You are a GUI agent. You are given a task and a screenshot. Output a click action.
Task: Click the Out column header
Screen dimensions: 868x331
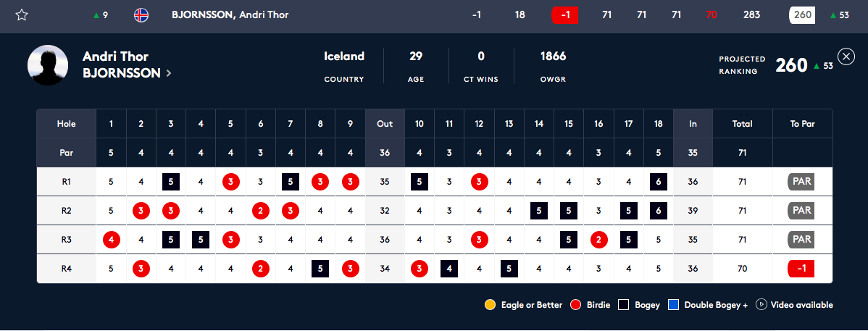point(385,124)
